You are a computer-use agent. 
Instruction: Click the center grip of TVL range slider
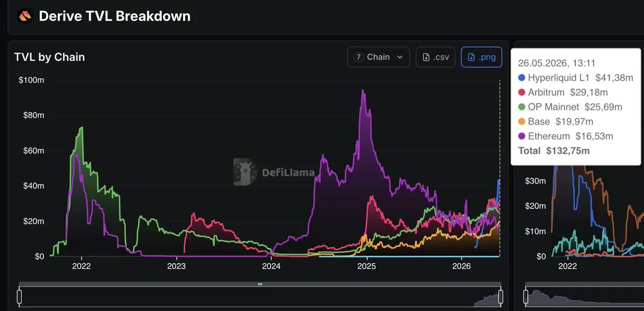pyautogui.click(x=260, y=284)
